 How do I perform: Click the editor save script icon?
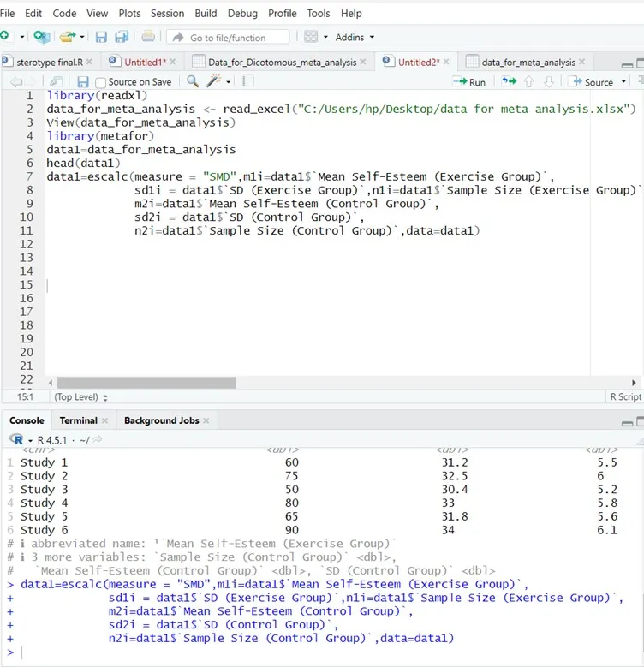(x=82, y=81)
